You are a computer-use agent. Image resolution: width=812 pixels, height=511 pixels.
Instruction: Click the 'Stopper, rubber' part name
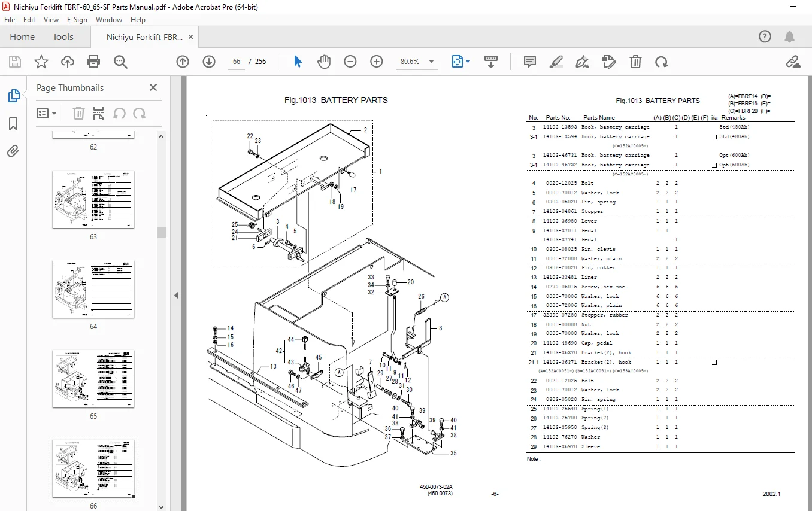click(x=605, y=315)
